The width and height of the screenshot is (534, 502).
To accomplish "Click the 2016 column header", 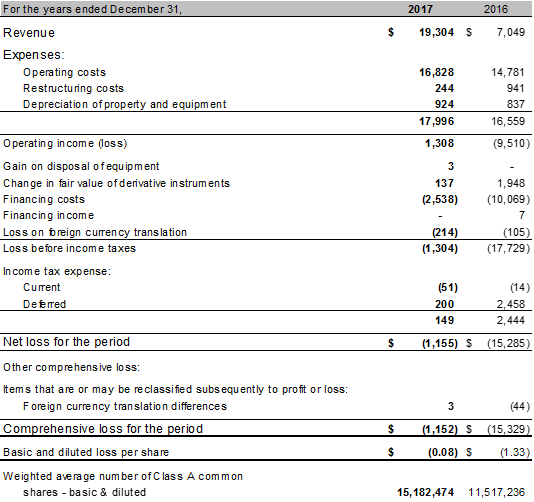I will [x=496, y=9].
